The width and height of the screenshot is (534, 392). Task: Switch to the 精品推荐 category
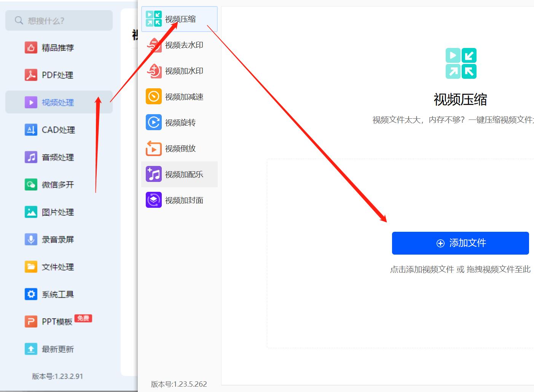[57, 48]
